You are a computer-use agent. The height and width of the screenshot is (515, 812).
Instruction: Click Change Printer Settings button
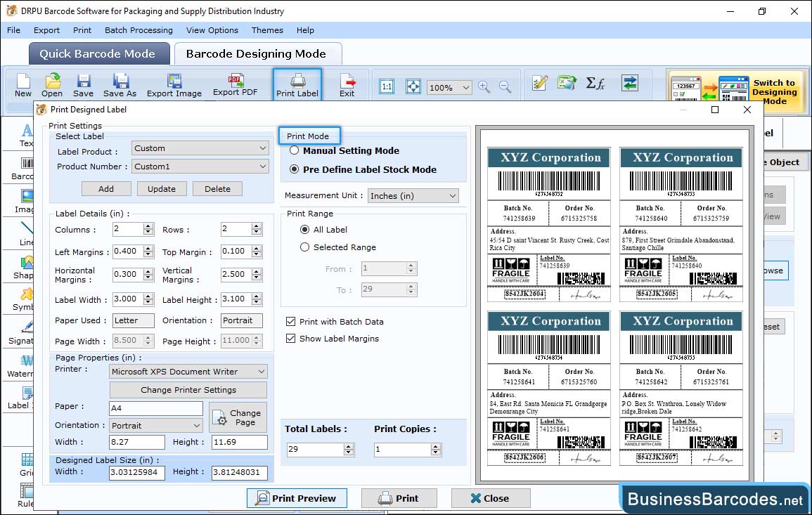tap(188, 390)
